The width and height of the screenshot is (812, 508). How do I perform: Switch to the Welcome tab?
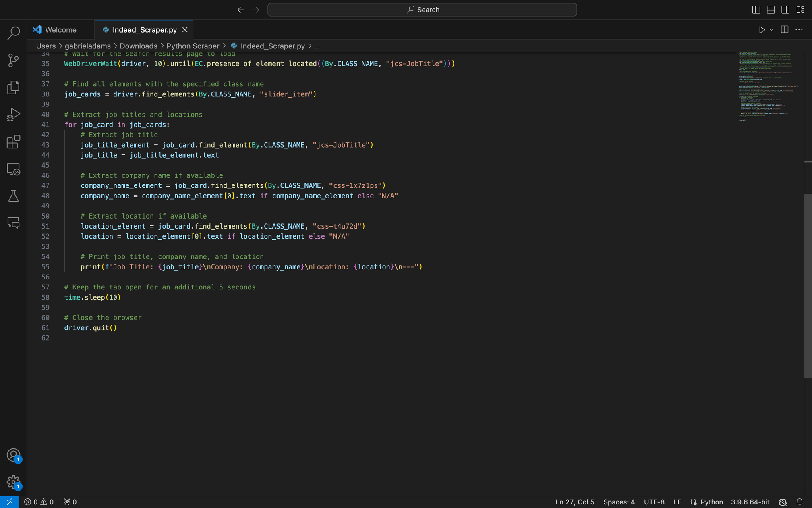coord(60,30)
